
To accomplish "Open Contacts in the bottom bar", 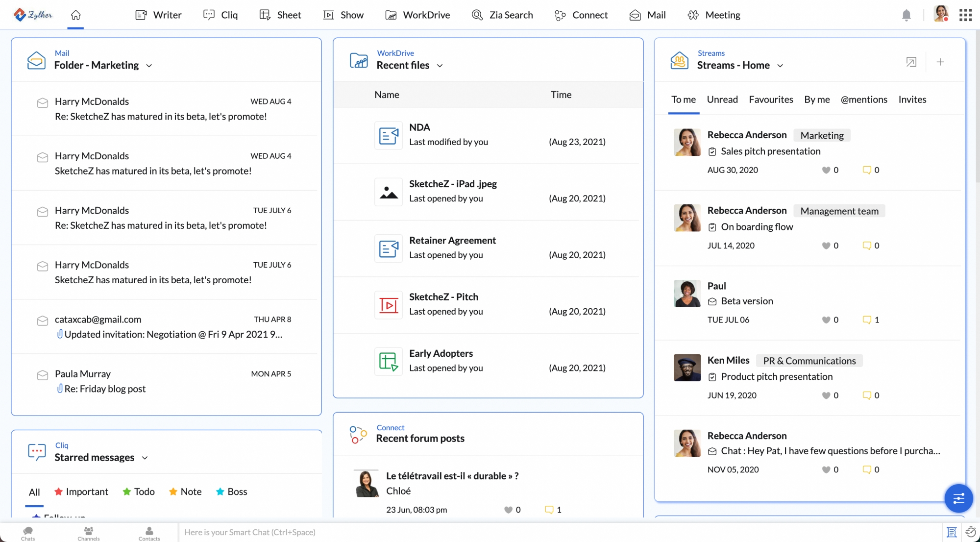I will pyautogui.click(x=149, y=533).
